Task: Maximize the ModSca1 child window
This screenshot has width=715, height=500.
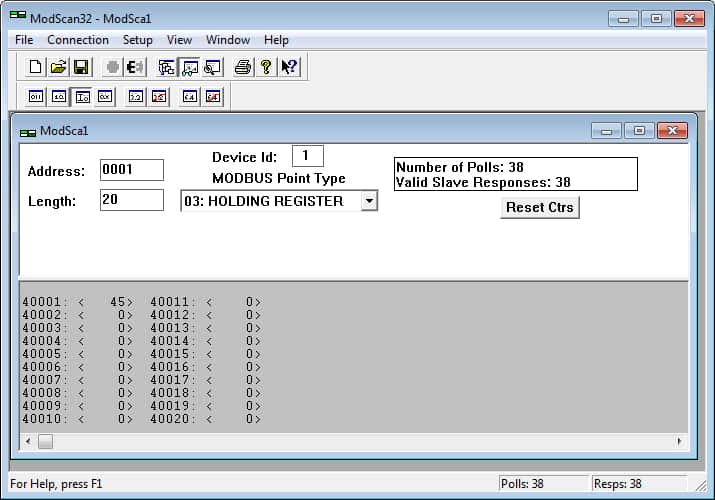Action: point(639,131)
